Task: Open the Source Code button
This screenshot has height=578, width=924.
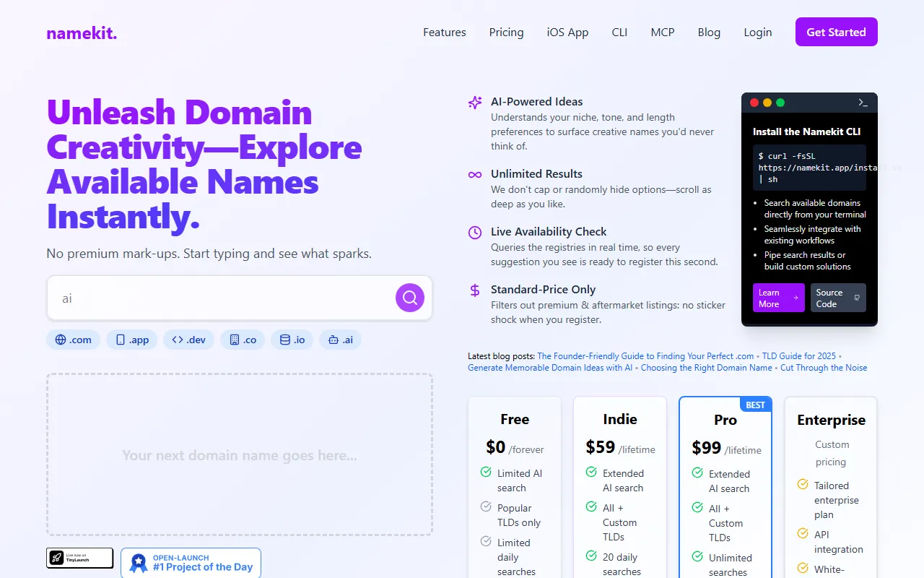Action: [837, 298]
